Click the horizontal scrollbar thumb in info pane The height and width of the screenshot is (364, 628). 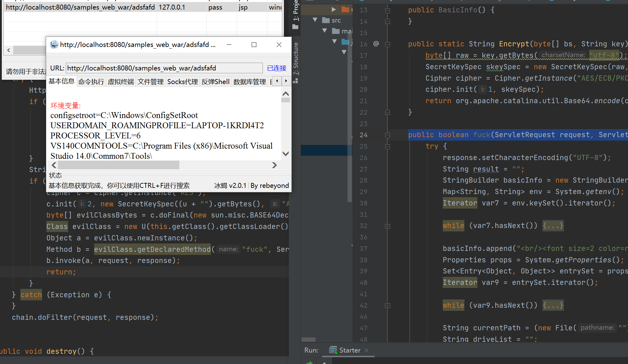pyautogui.click(x=119, y=165)
